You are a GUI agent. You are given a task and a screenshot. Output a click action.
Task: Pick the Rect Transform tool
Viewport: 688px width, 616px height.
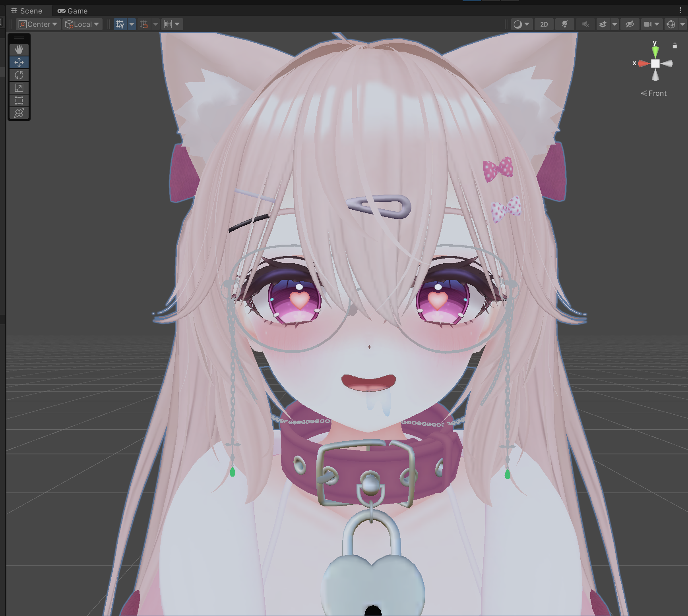19,100
